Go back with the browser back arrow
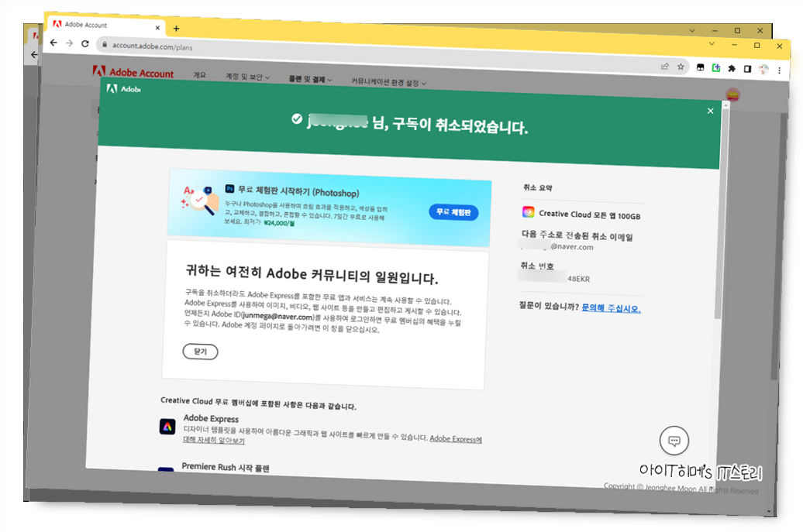The height and width of the screenshot is (532, 803). 53,43
